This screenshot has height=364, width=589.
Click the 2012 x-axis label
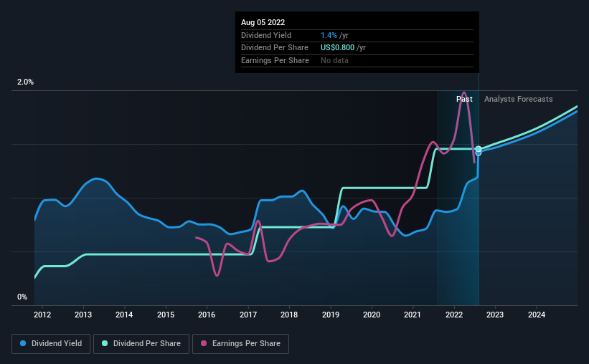click(x=42, y=315)
